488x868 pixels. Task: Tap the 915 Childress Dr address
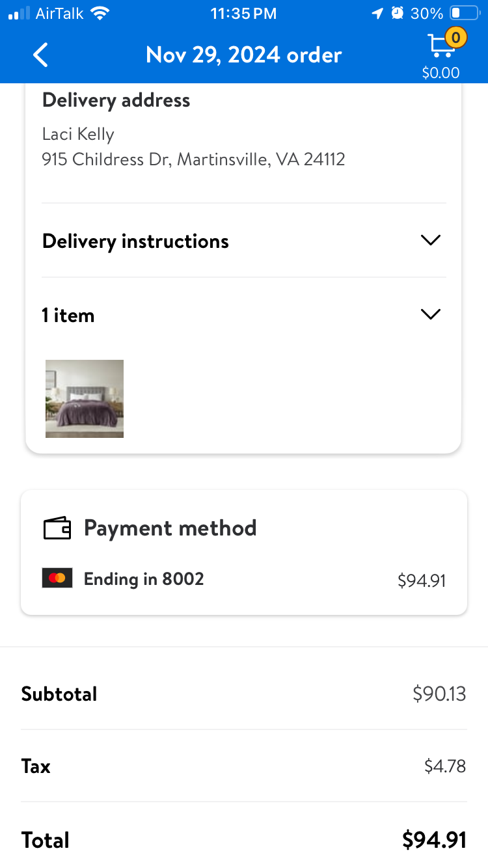pyautogui.click(x=193, y=159)
